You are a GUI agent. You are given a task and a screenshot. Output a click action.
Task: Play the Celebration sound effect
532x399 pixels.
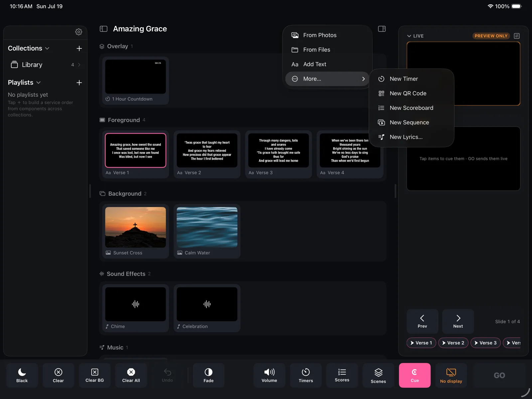click(207, 309)
